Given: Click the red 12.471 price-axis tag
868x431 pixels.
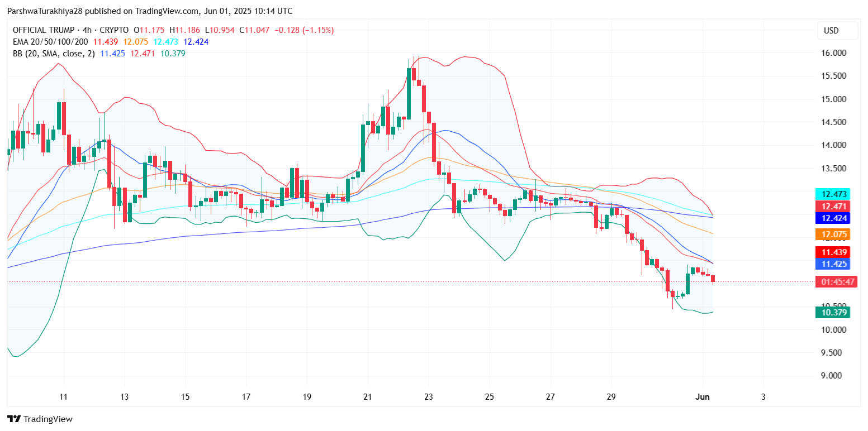Looking at the screenshot, I should [833, 207].
